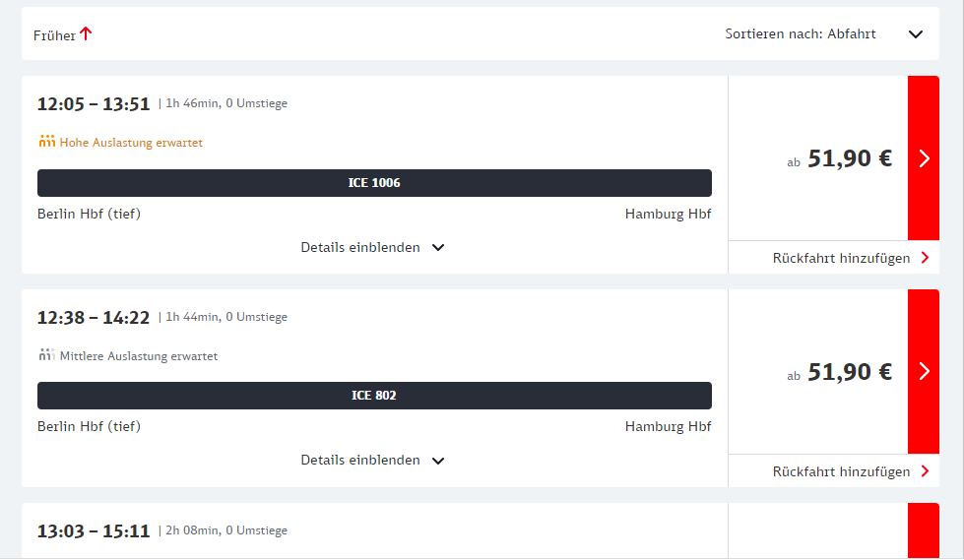Image resolution: width=964 pixels, height=560 pixels.
Task: Click the 51,90 € price of ICE 802
Action: click(849, 371)
